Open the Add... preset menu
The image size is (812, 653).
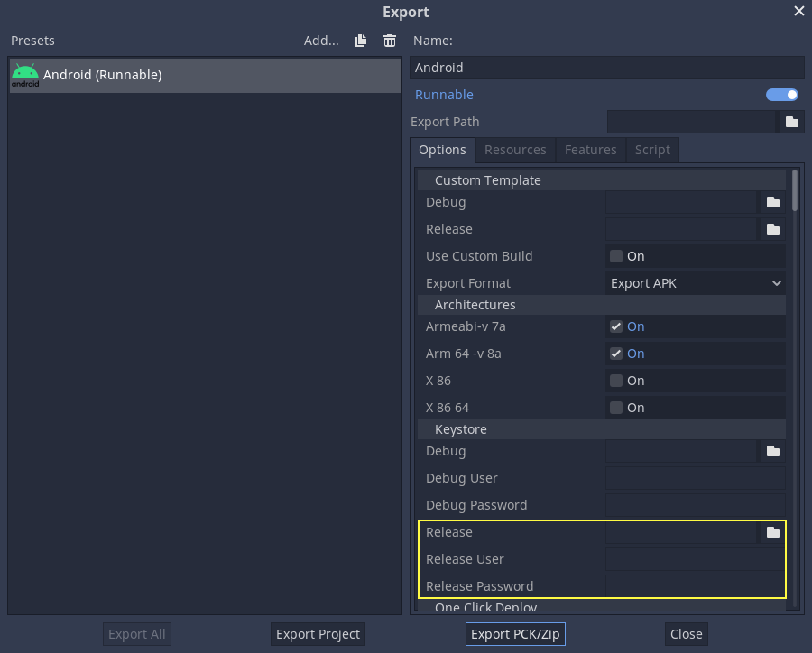pos(320,41)
